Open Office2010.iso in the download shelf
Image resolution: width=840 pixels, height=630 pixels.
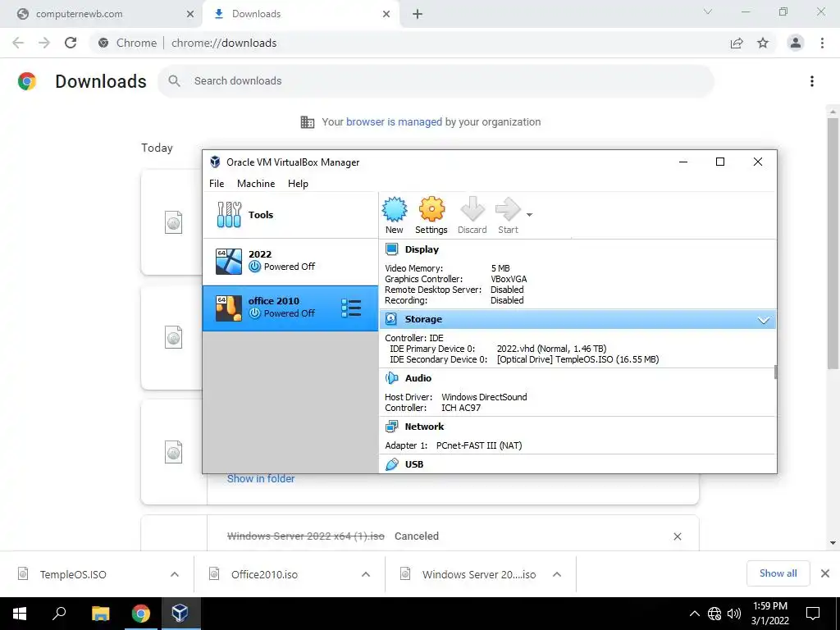264,575
